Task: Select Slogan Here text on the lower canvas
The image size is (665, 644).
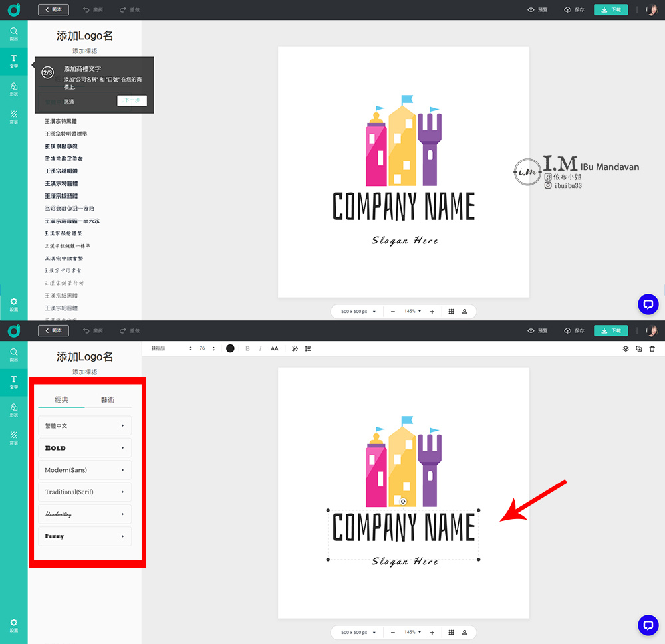Action: pos(404,562)
